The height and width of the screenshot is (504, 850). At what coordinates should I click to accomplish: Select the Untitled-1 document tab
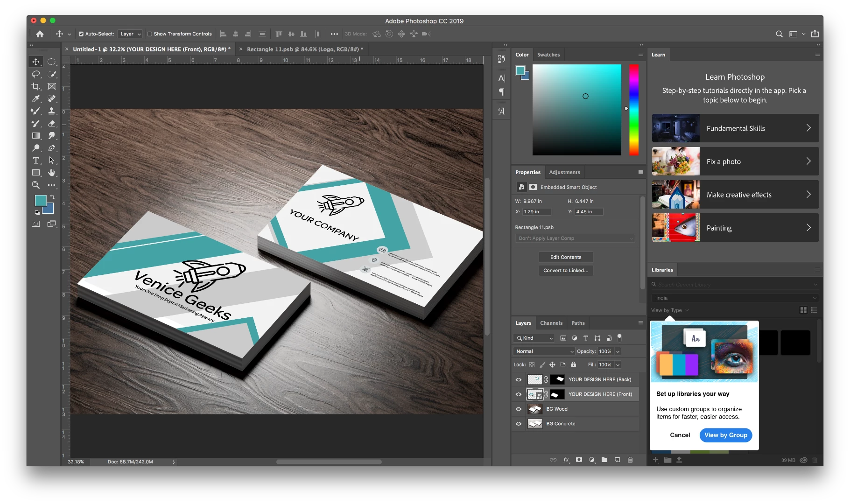coord(152,49)
